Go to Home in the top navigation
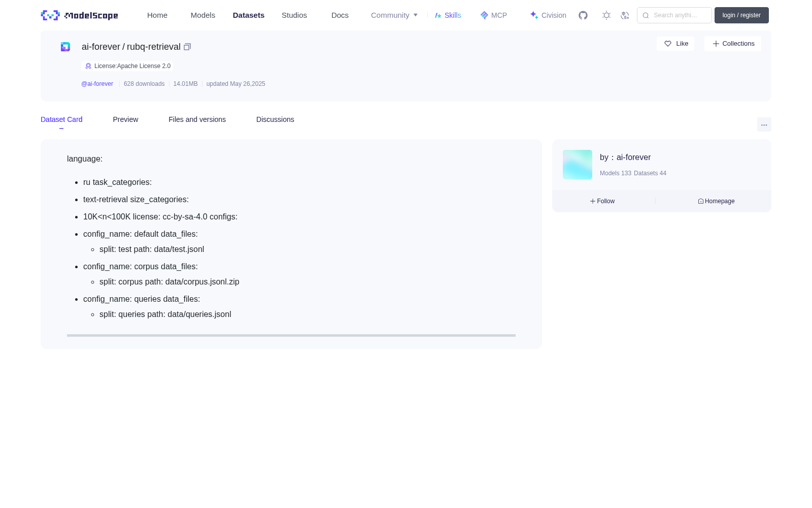812x508 pixels. point(157,15)
